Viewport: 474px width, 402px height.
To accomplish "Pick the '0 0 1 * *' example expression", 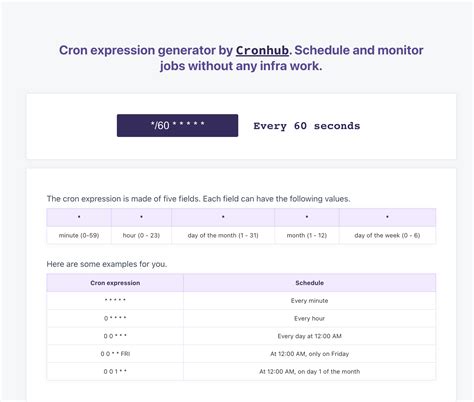I will 115,371.
